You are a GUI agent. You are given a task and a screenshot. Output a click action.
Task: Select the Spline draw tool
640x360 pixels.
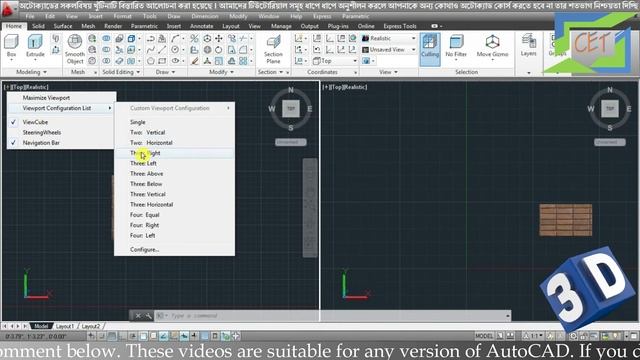151,50
